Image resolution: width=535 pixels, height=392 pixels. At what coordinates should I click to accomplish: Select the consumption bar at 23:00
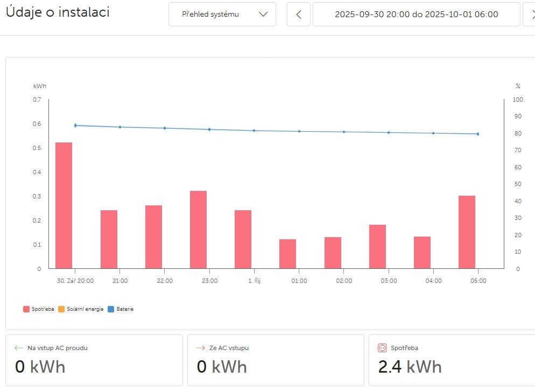[x=198, y=230]
